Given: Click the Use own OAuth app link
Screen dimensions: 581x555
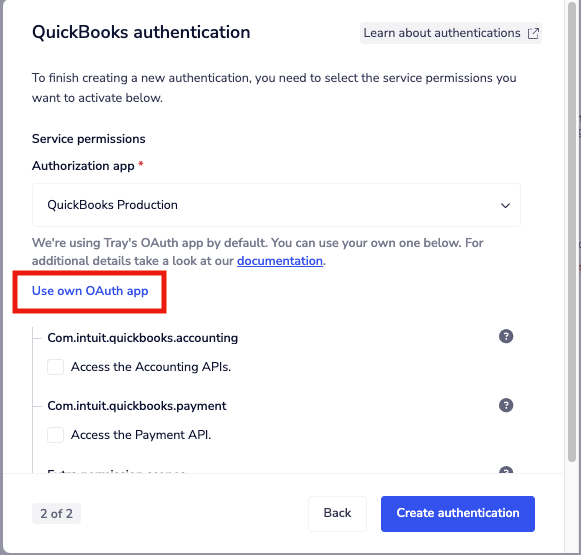Looking at the screenshot, I should tap(90, 291).
